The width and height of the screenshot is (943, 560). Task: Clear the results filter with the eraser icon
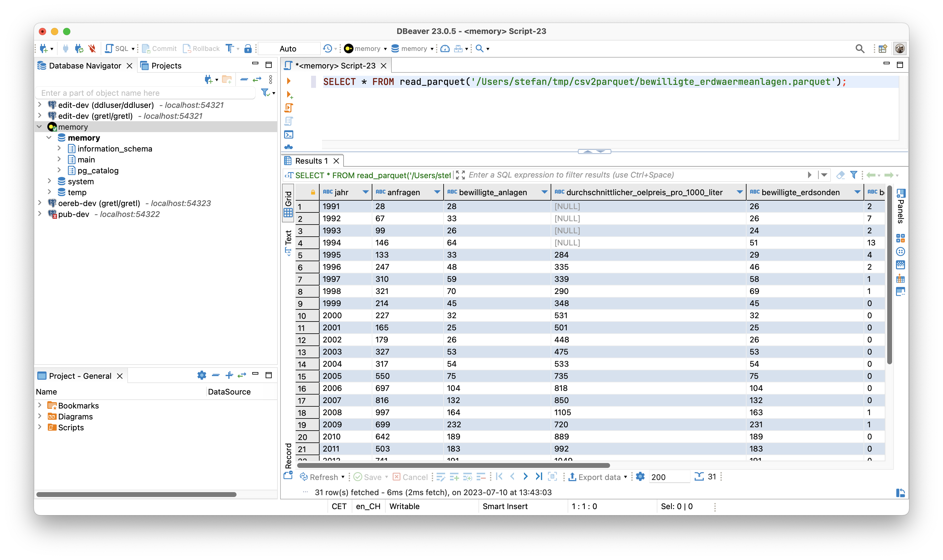840,175
